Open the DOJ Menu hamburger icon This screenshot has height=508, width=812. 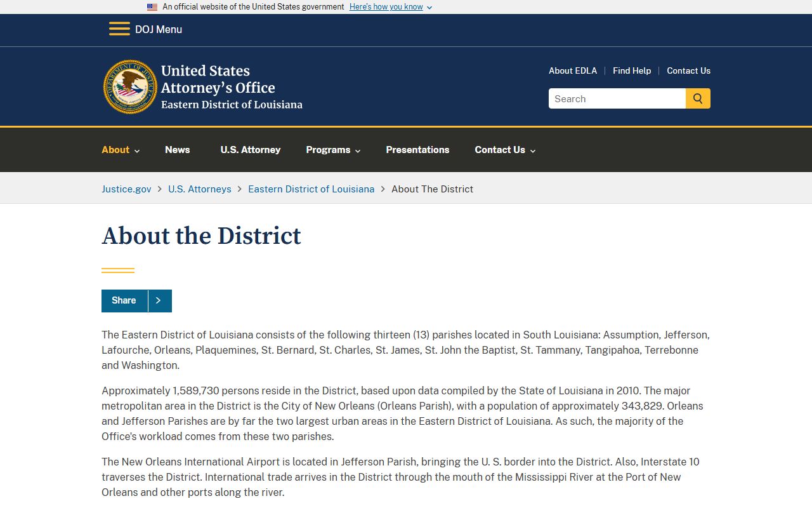click(119, 29)
